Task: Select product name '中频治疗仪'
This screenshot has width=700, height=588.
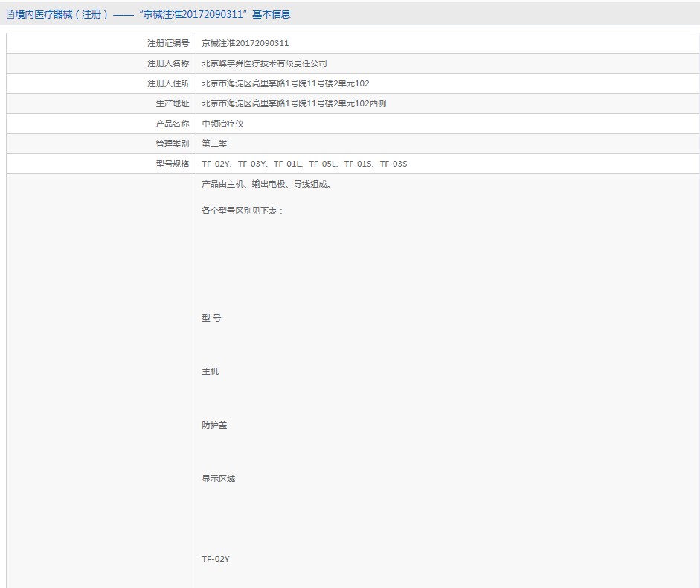Action: click(222, 124)
